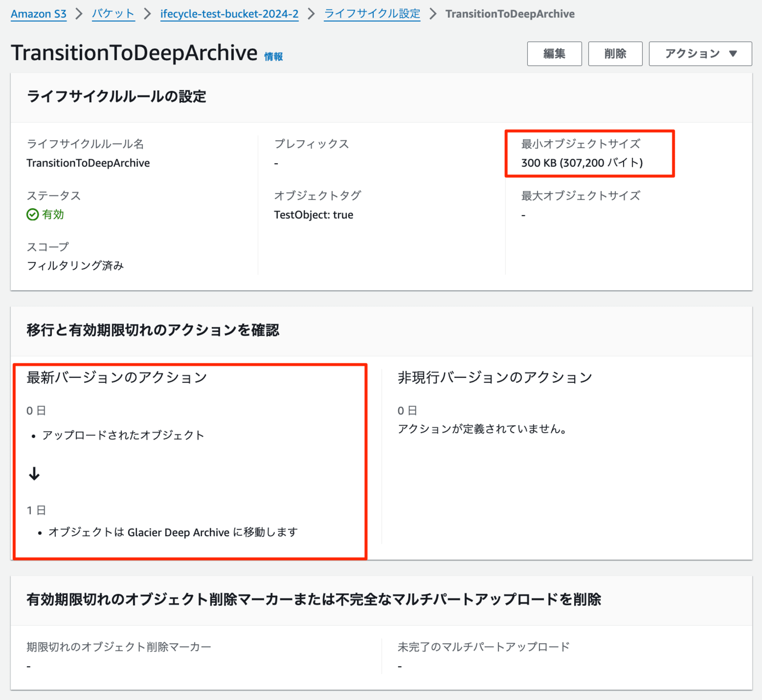
Task: Click the ステータス label
Action: [x=54, y=196]
